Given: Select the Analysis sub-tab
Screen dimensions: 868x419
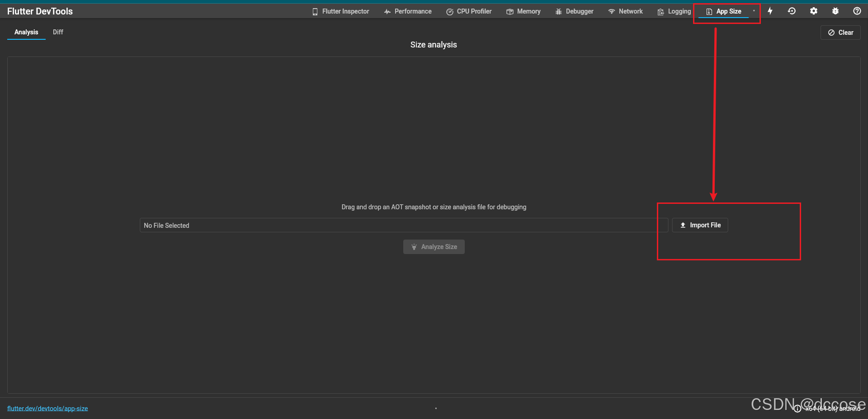Looking at the screenshot, I should coord(26,32).
